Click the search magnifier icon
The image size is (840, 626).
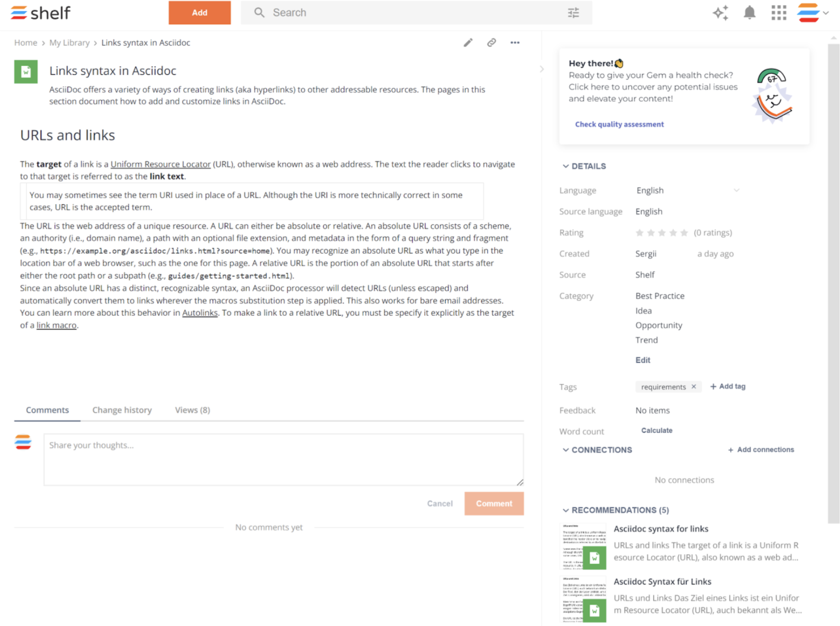[259, 13]
